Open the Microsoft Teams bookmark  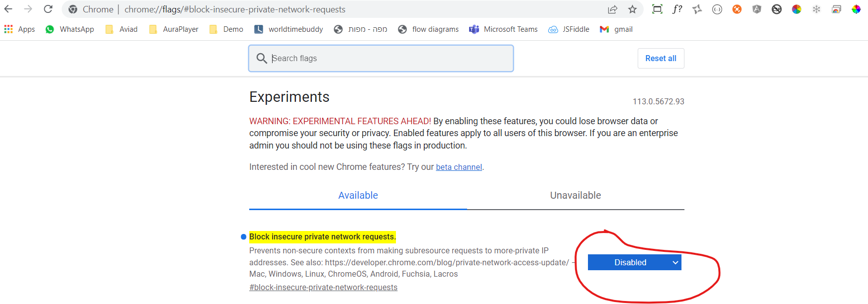[x=503, y=29]
